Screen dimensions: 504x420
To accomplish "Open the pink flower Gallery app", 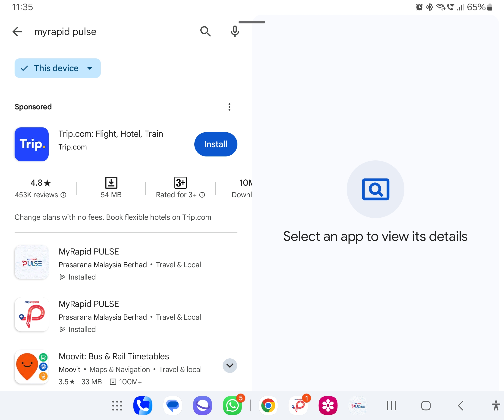I will (328, 406).
